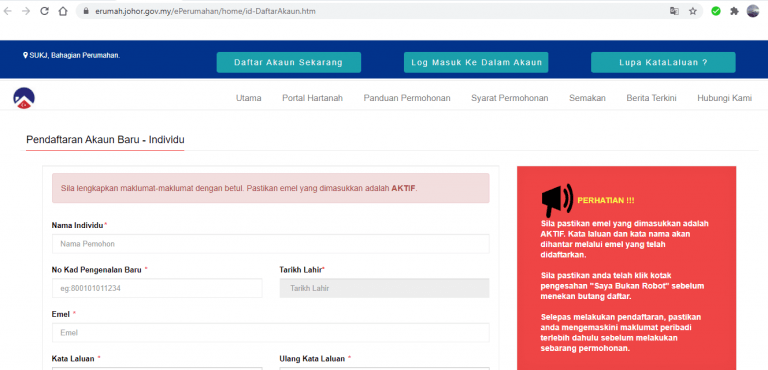Viewport: 768px width, 370px height.
Task: Click the SUKJ, Bahagian Perumahan text
Action: tap(75, 55)
